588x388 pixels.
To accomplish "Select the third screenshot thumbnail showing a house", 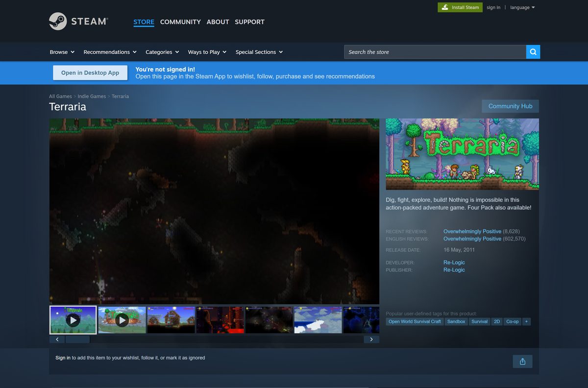I will pos(171,320).
